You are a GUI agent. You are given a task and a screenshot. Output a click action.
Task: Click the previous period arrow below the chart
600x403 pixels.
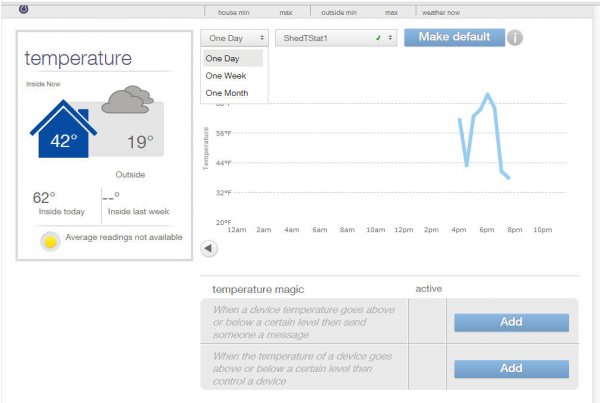coord(209,248)
